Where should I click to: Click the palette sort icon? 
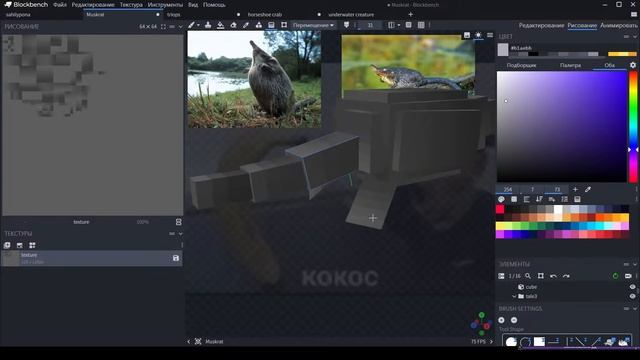coord(539,199)
